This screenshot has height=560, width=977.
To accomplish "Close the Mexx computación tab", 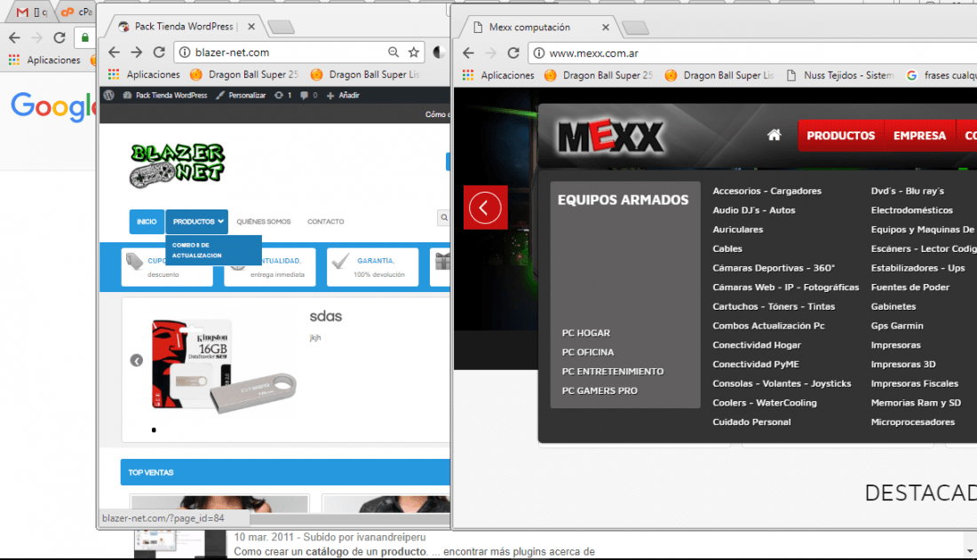I will coord(606,28).
